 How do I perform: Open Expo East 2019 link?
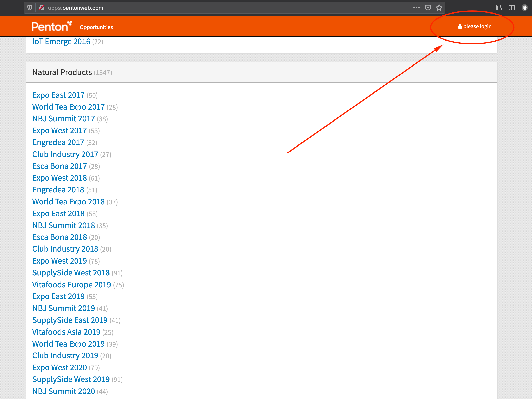[x=58, y=296]
